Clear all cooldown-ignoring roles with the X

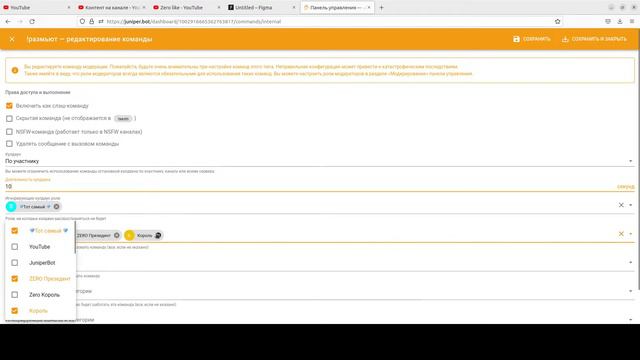click(x=621, y=205)
